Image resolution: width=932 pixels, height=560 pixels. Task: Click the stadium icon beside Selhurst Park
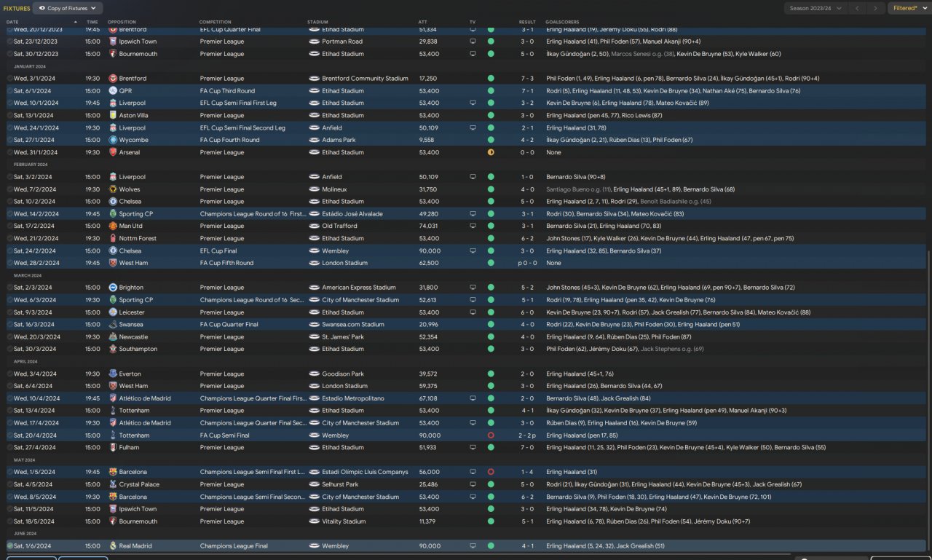point(314,484)
